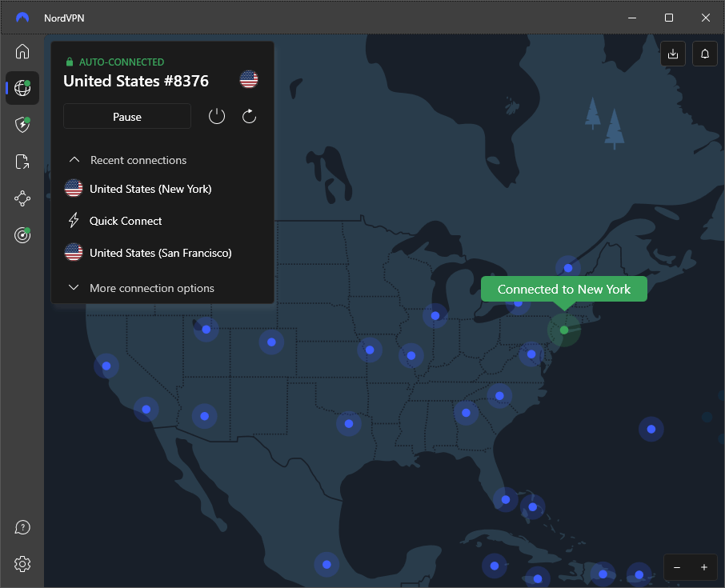Maximize the NordVPN window
The width and height of the screenshot is (725, 588).
click(x=669, y=18)
